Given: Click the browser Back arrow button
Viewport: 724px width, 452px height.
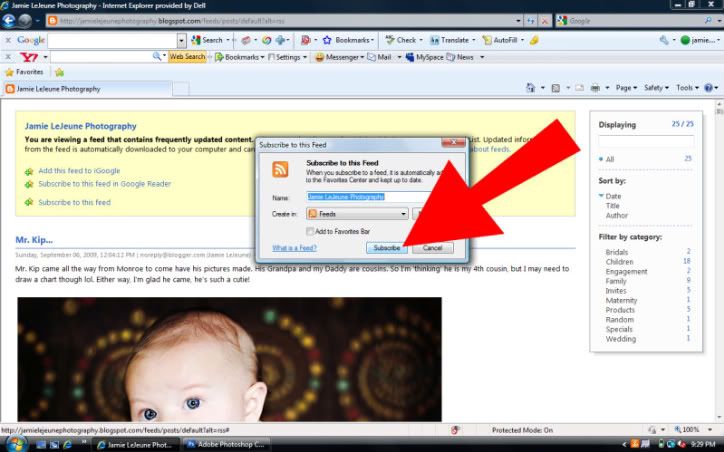Looking at the screenshot, I should [x=9, y=21].
